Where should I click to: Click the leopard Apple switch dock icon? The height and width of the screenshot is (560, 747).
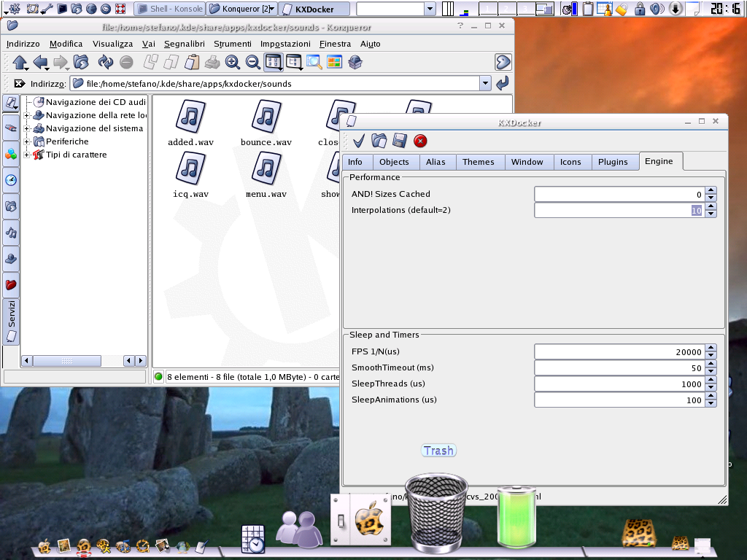(x=360, y=519)
